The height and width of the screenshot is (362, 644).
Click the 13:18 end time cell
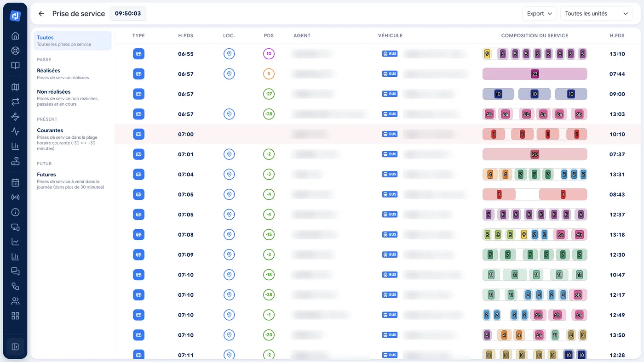[617, 235]
